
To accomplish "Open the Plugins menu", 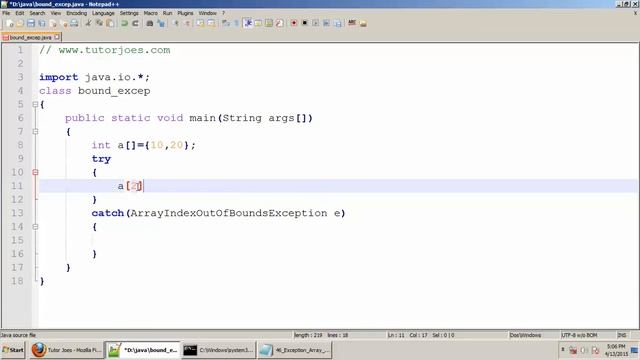I will (185, 13).
